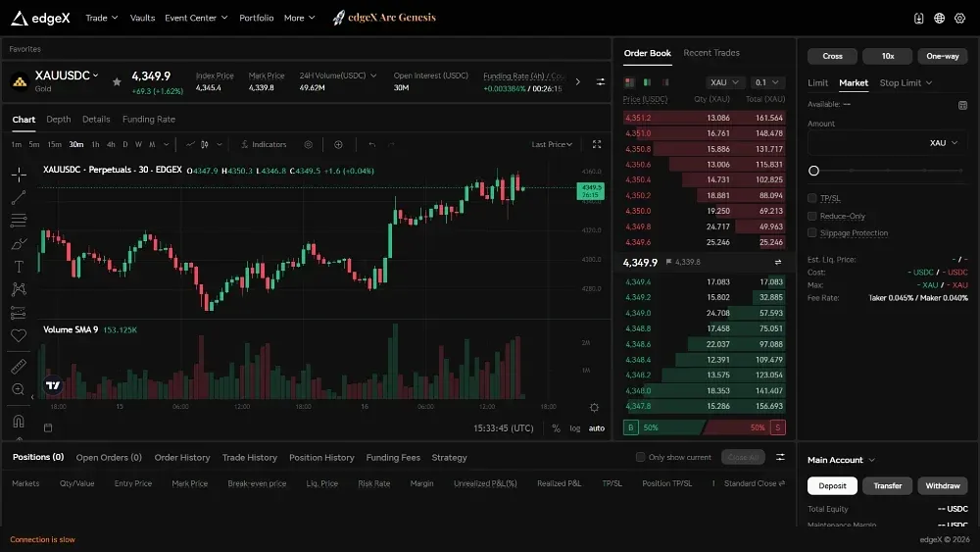Show both bids and asks order book view

pyautogui.click(x=629, y=82)
